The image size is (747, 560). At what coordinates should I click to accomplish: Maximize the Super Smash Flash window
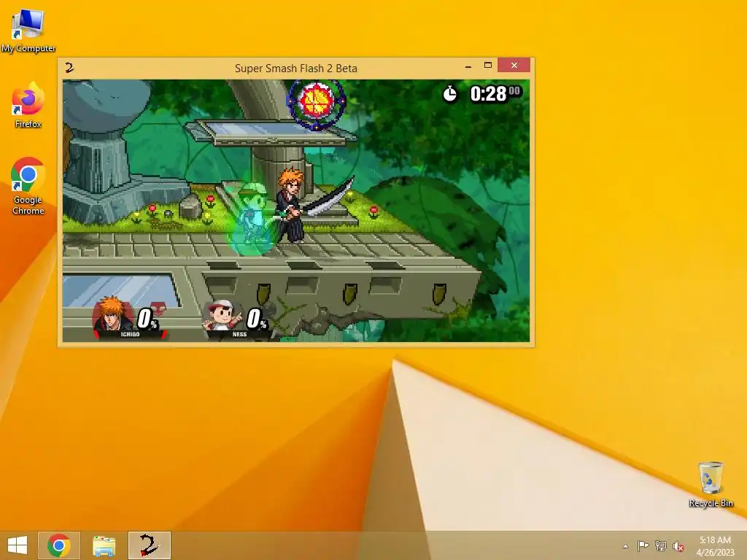[488, 66]
